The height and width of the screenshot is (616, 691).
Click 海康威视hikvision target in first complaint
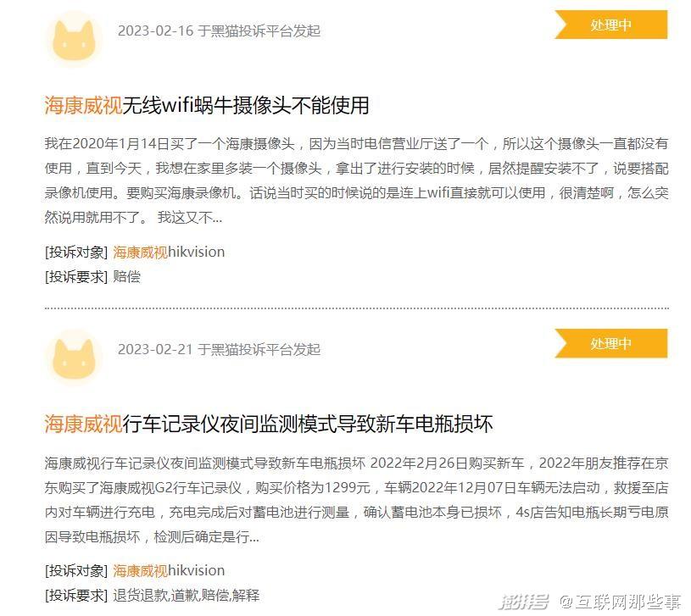point(169,252)
